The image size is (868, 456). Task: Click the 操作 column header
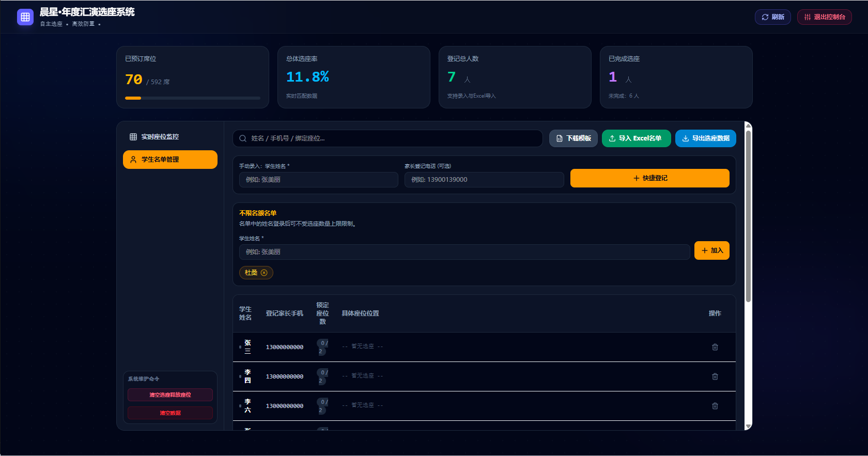pos(715,313)
